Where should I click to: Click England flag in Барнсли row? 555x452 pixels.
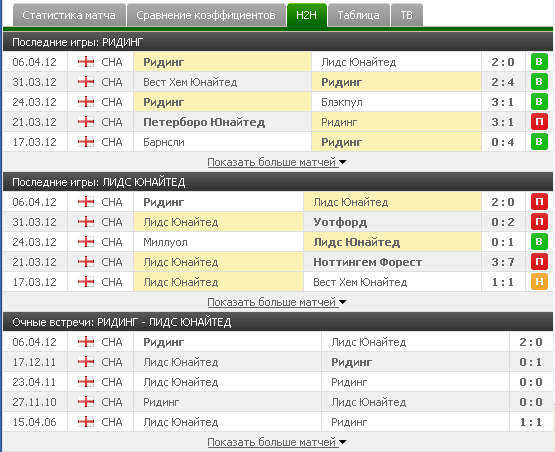(x=86, y=142)
